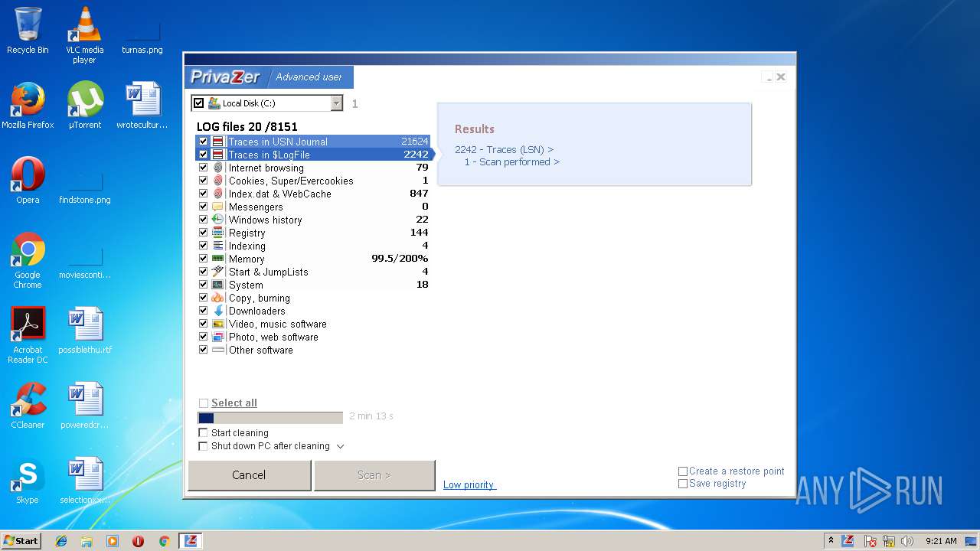Enable Shut down PC after cleaning
The image size is (980, 551).
click(x=203, y=446)
